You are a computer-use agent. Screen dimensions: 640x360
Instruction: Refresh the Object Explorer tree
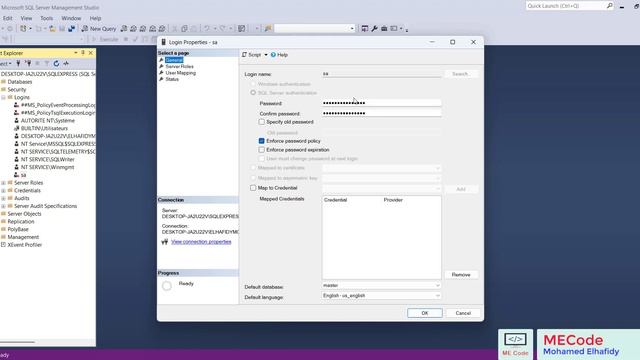(x=56, y=63)
